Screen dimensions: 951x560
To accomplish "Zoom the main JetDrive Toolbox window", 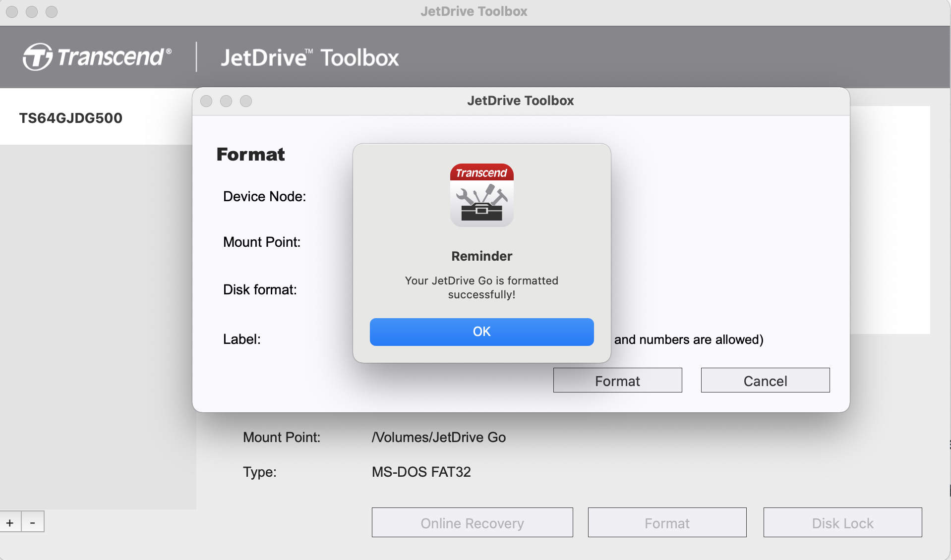I will pos(52,11).
